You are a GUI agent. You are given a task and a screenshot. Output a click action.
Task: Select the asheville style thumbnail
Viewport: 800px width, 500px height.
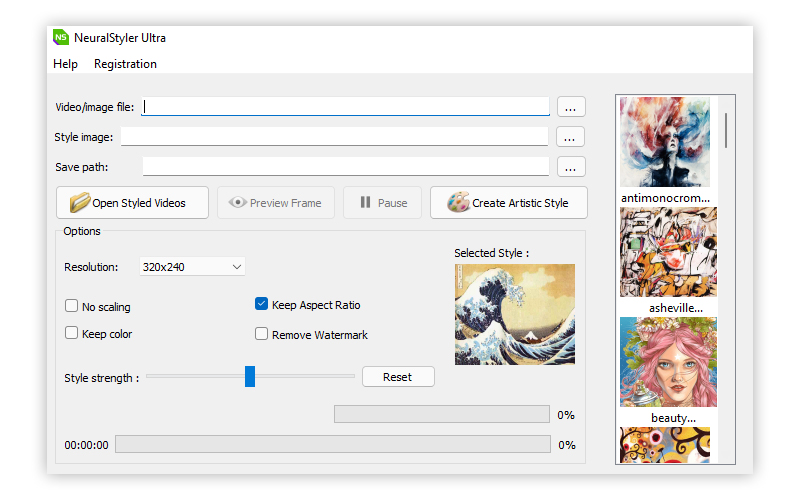(668, 252)
